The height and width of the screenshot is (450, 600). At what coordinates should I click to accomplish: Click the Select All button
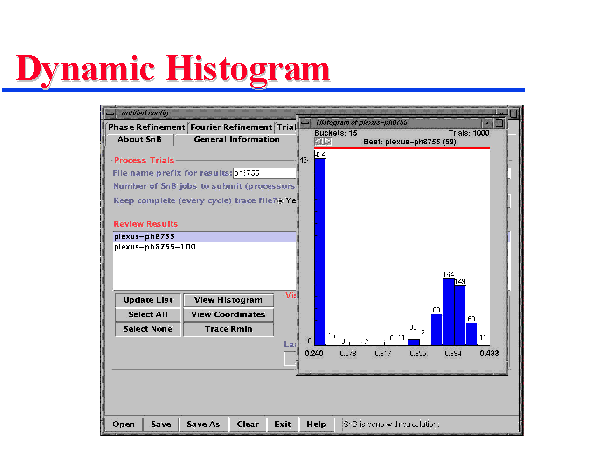click(x=149, y=314)
